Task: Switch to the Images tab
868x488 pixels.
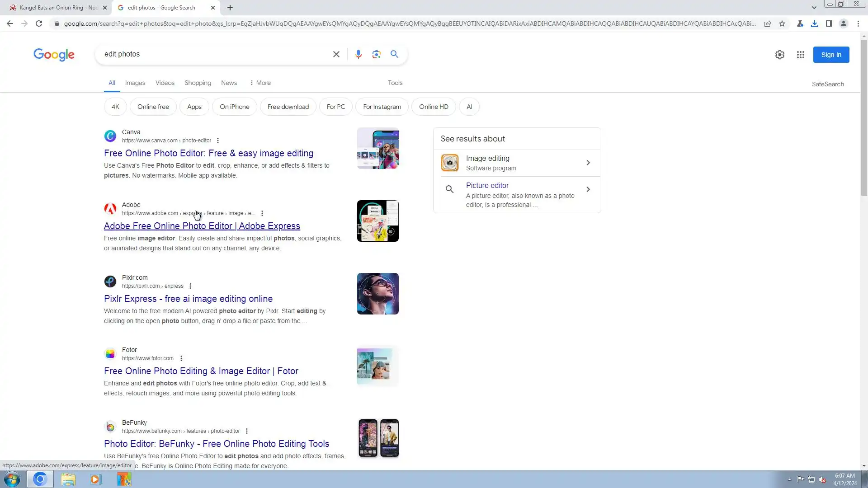Action: pyautogui.click(x=135, y=83)
